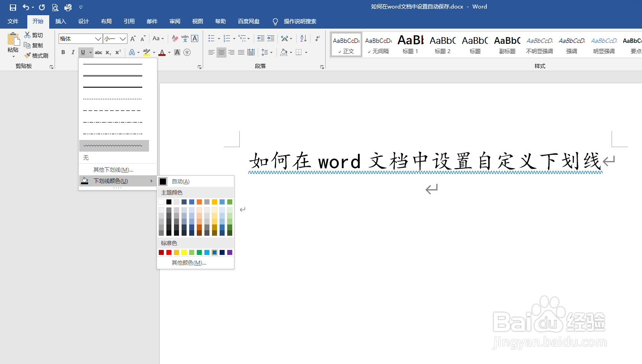Select 下划线颜色(U) submenu item
This screenshot has height=364, width=642.
pyautogui.click(x=118, y=181)
